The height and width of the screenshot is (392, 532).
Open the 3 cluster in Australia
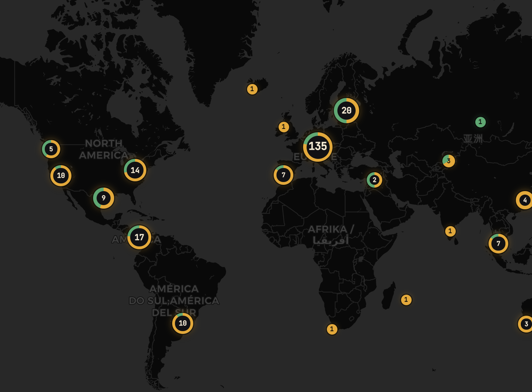526,324
